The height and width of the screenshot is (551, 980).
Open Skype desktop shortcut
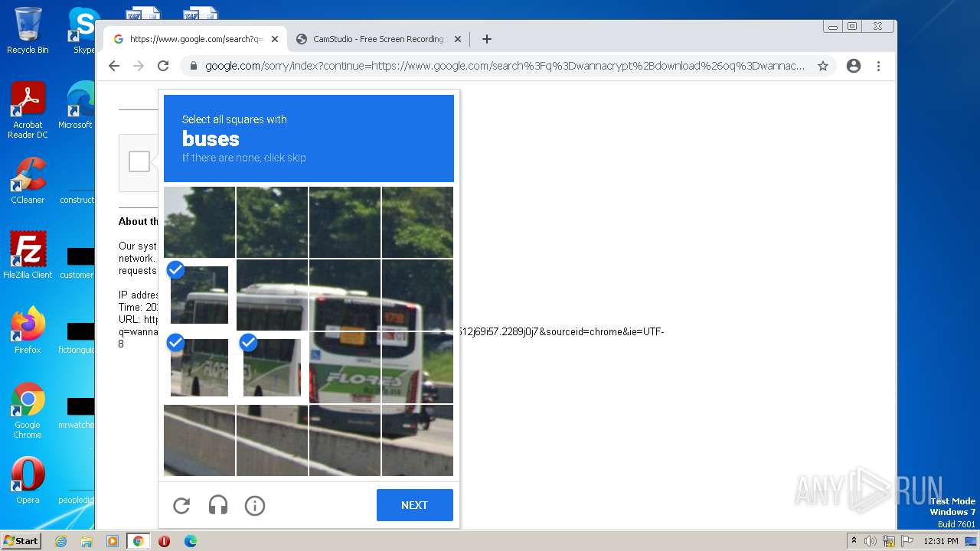pos(83,31)
